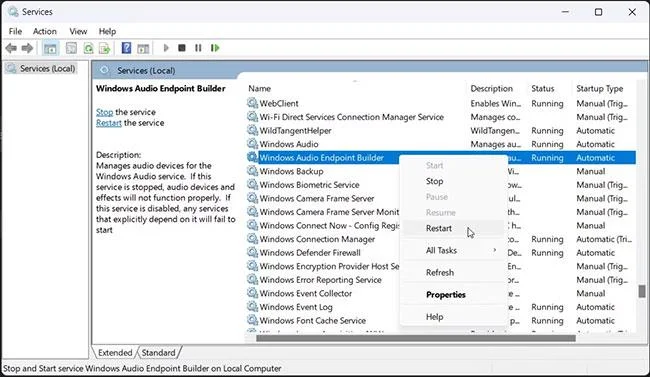Click the green Refresh toolbar icon

88,48
